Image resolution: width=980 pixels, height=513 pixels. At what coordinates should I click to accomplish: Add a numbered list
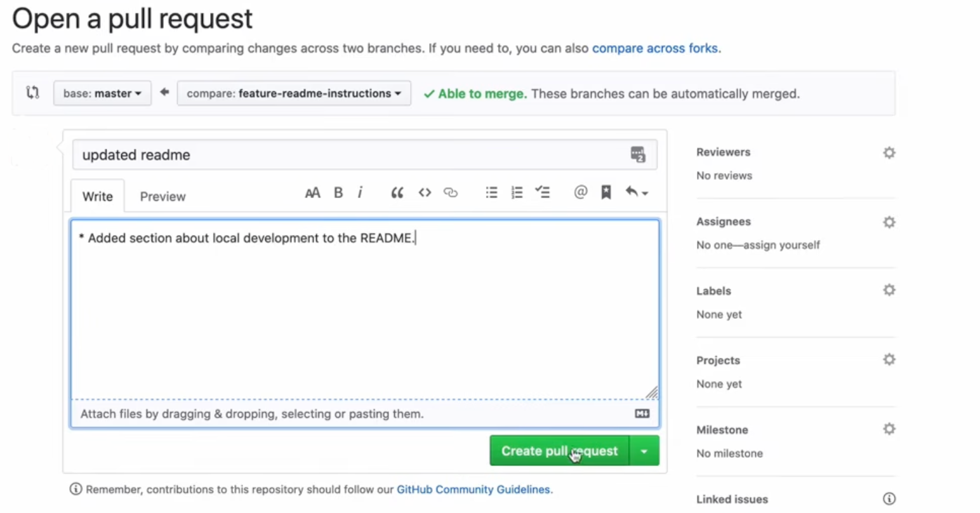point(517,193)
